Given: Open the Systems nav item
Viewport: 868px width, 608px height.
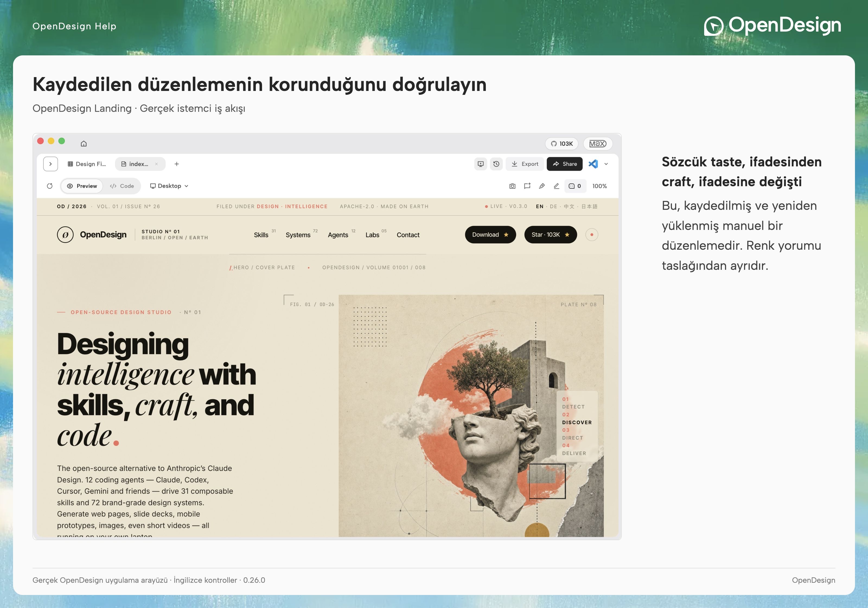Looking at the screenshot, I should (298, 235).
